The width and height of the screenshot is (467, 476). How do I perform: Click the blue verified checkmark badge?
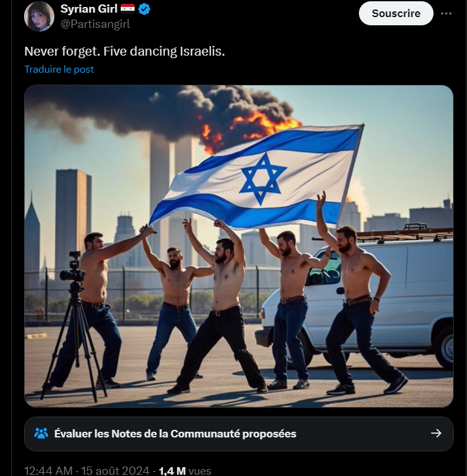click(144, 9)
